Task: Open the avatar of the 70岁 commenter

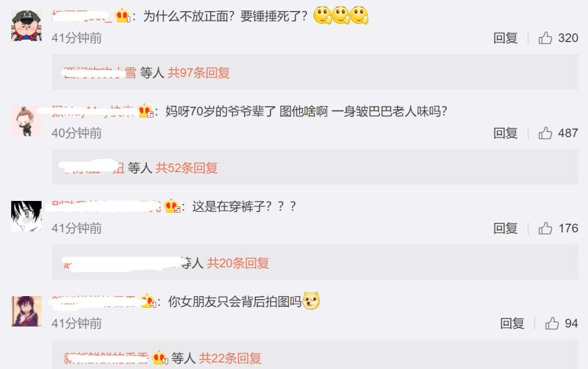Action: pos(26,120)
